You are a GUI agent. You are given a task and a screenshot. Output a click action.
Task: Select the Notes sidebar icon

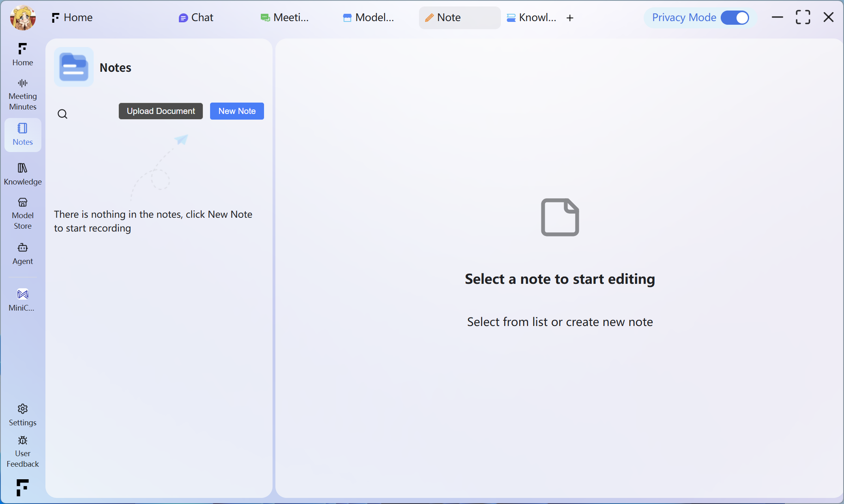tap(23, 135)
